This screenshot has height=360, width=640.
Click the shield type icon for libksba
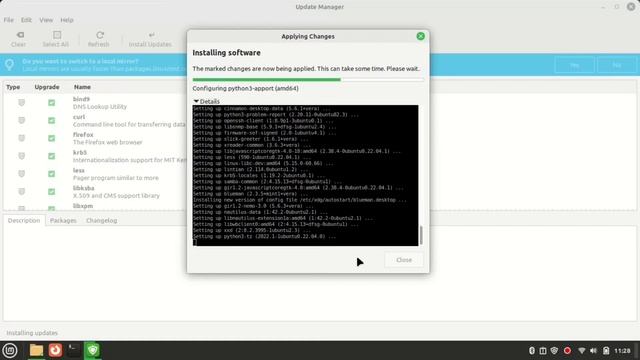click(x=22, y=191)
